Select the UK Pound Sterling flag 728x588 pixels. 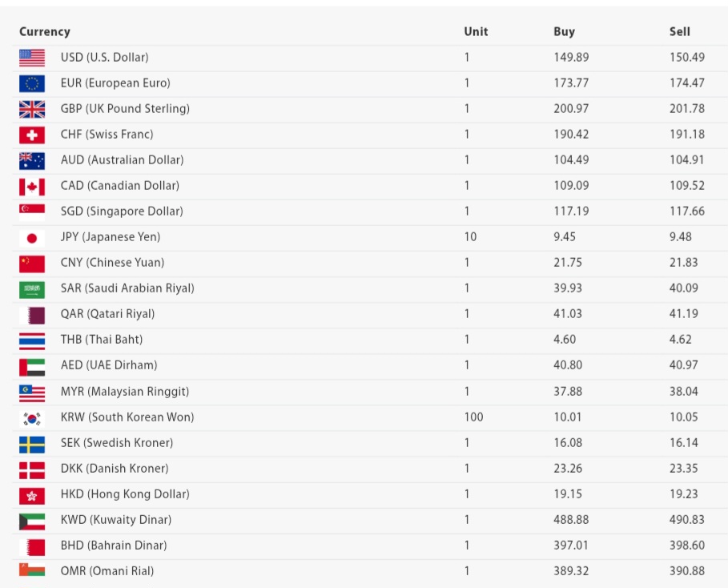point(32,109)
